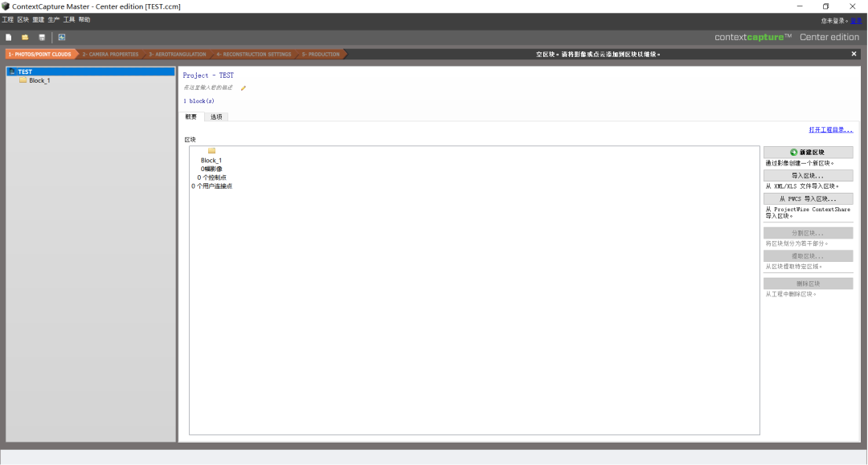Select Block_1 in the project tree

[x=39, y=81]
